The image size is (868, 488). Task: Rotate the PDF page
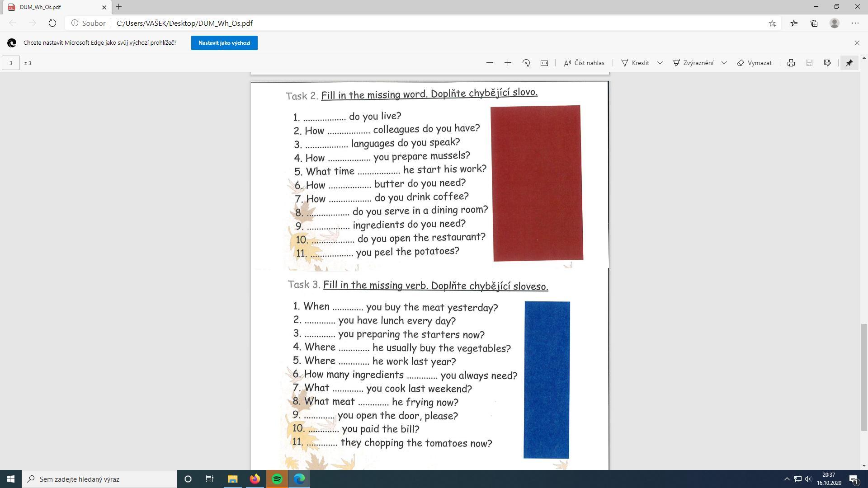tap(526, 63)
